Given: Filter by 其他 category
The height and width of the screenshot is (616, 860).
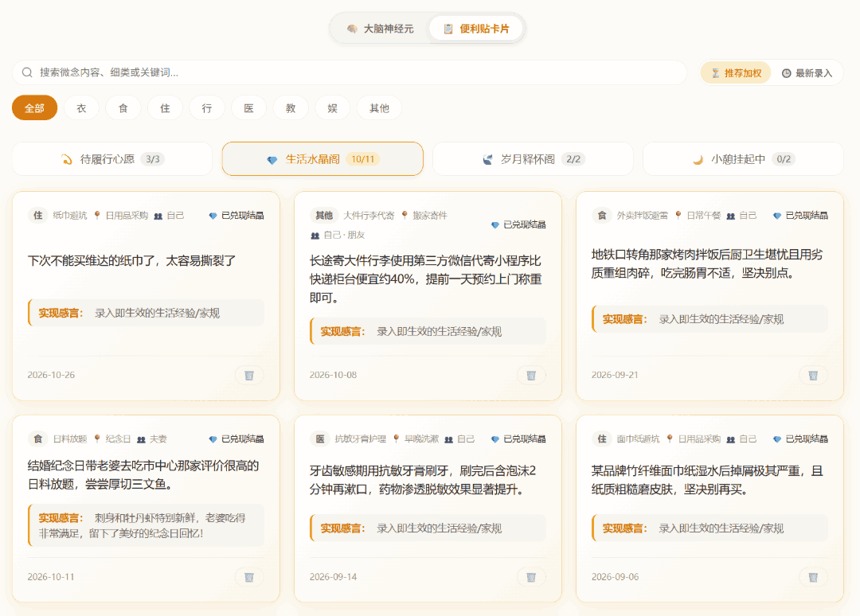Looking at the screenshot, I should [x=379, y=108].
